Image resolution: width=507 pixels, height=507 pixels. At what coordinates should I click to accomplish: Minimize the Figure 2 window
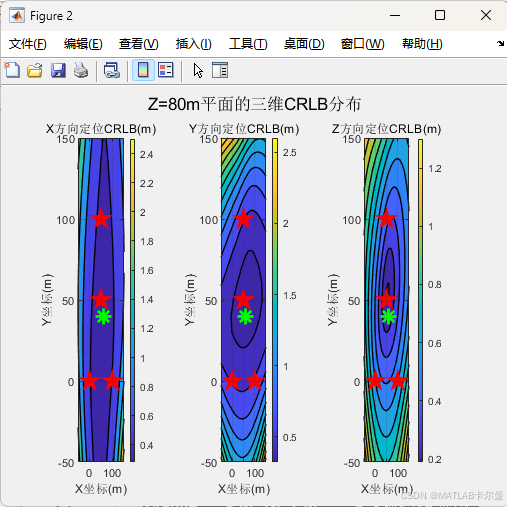pos(395,15)
